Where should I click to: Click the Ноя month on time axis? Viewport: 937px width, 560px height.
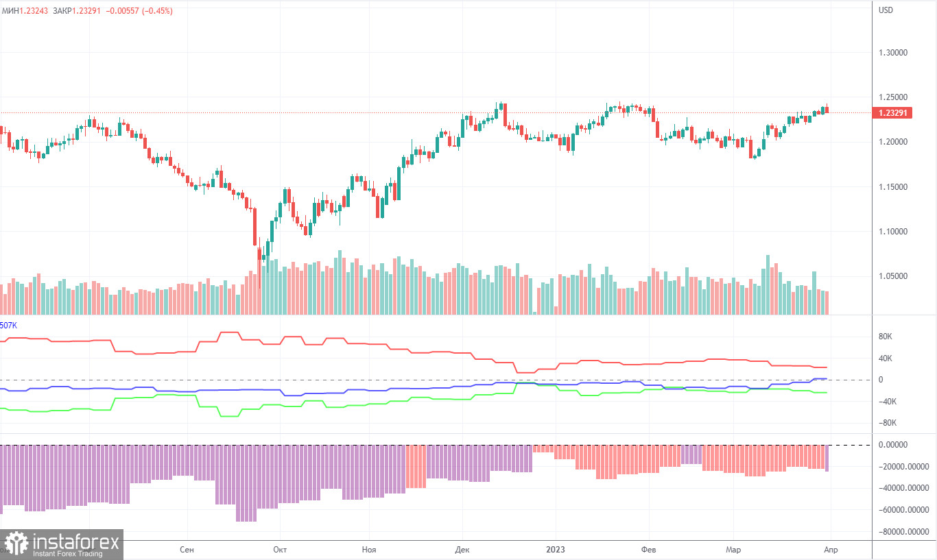[369, 550]
